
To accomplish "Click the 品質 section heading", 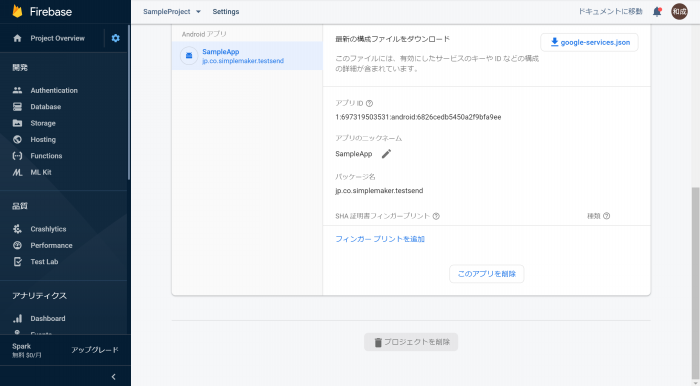I will 20,206.
